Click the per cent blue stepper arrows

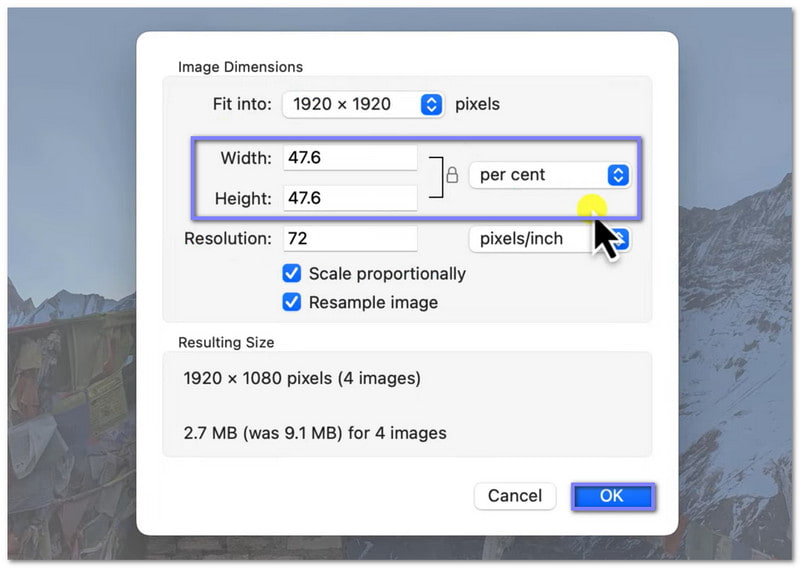click(618, 175)
